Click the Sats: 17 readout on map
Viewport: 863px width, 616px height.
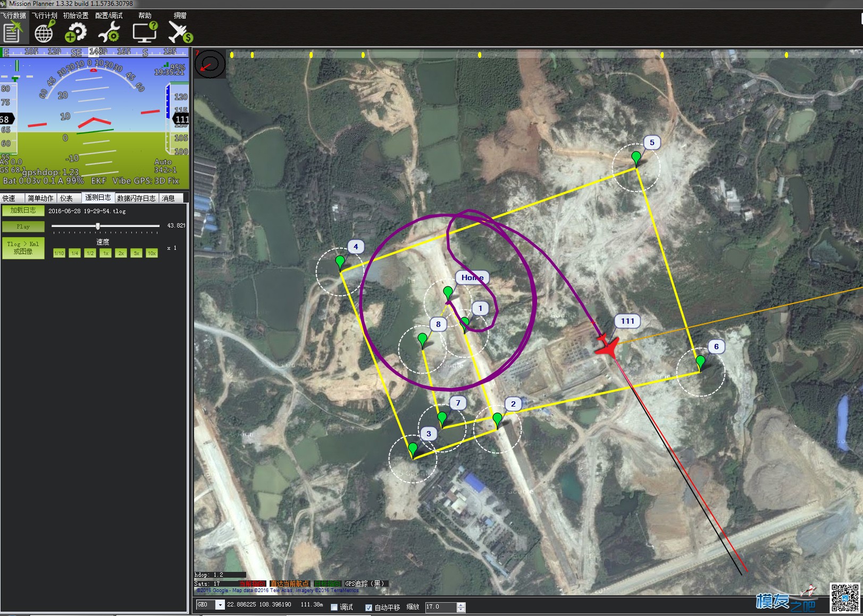(207, 584)
